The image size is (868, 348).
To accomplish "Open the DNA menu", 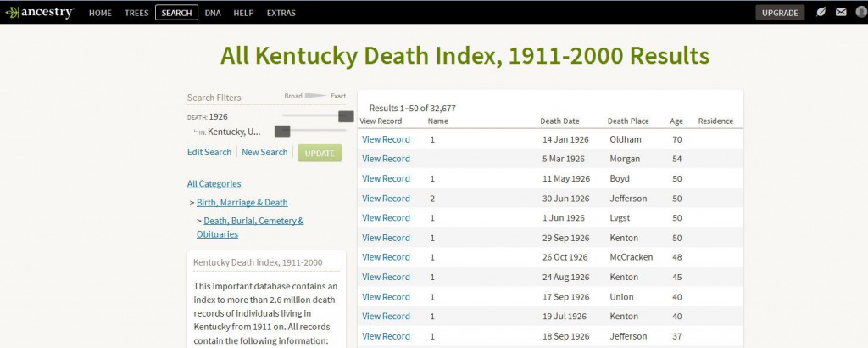I will [213, 13].
